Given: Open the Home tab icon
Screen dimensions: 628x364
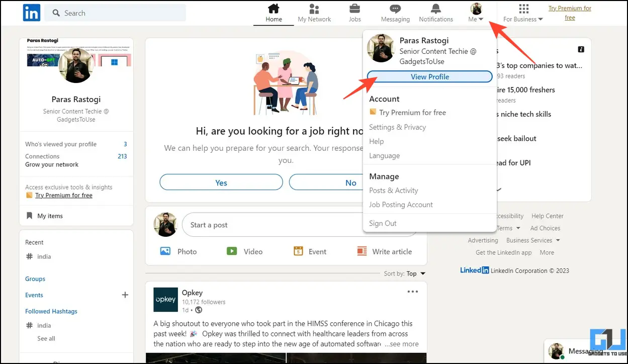Looking at the screenshot, I should pos(274,9).
